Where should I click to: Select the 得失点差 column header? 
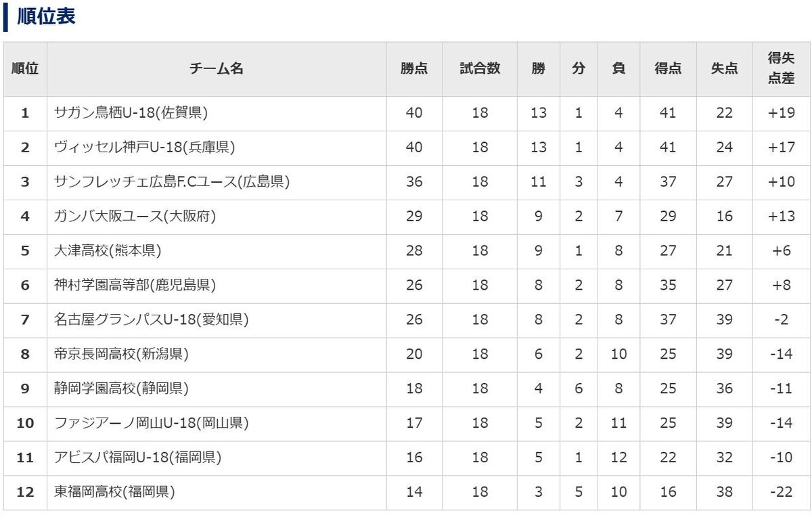tap(781, 68)
